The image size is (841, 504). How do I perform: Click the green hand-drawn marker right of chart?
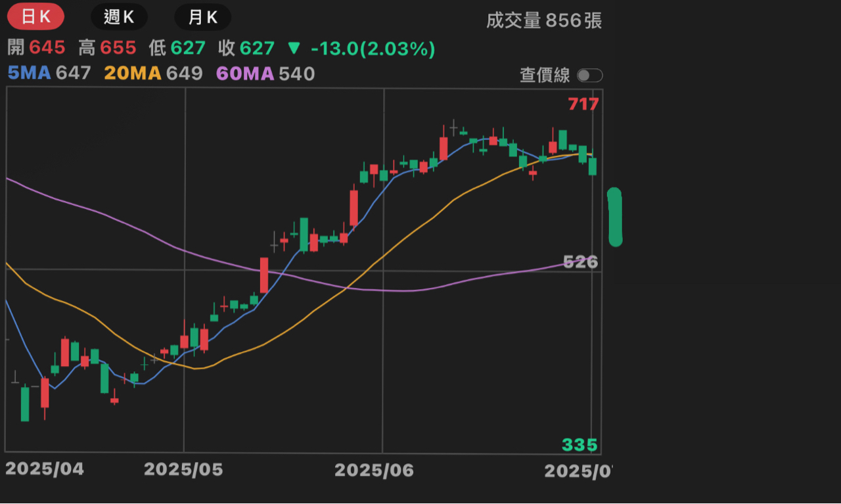tap(615, 218)
